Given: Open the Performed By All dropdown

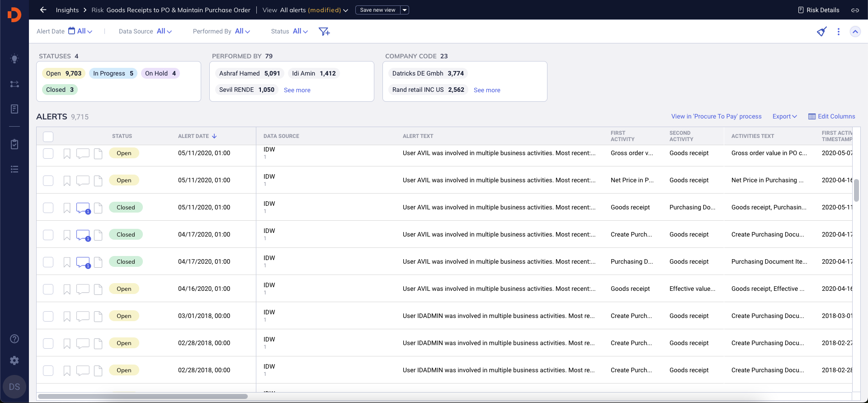Looking at the screenshot, I should (x=242, y=31).
